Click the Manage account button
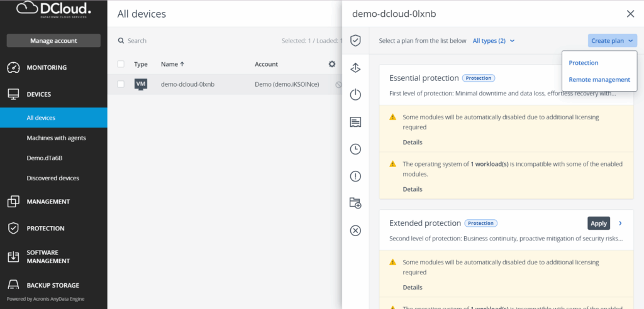644x309 pixels. 53,41
